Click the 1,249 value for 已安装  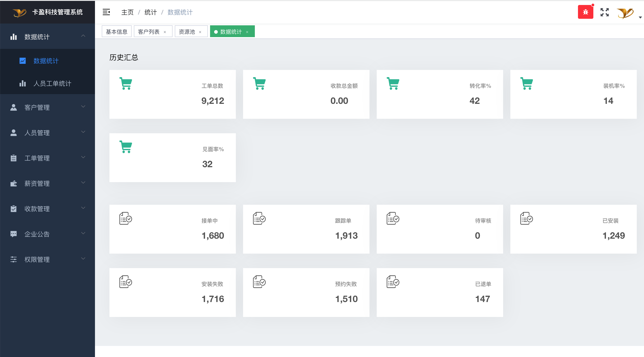click(613, 236)
